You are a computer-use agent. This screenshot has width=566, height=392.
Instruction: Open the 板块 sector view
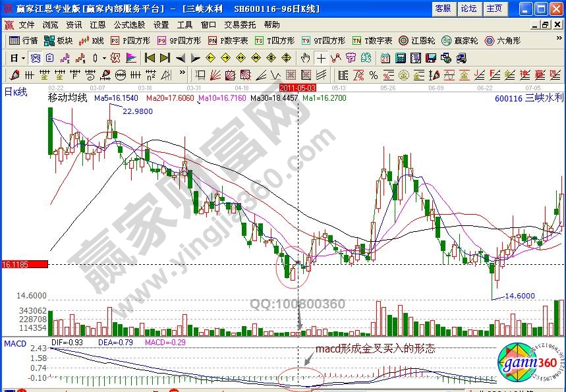point(58,41)
